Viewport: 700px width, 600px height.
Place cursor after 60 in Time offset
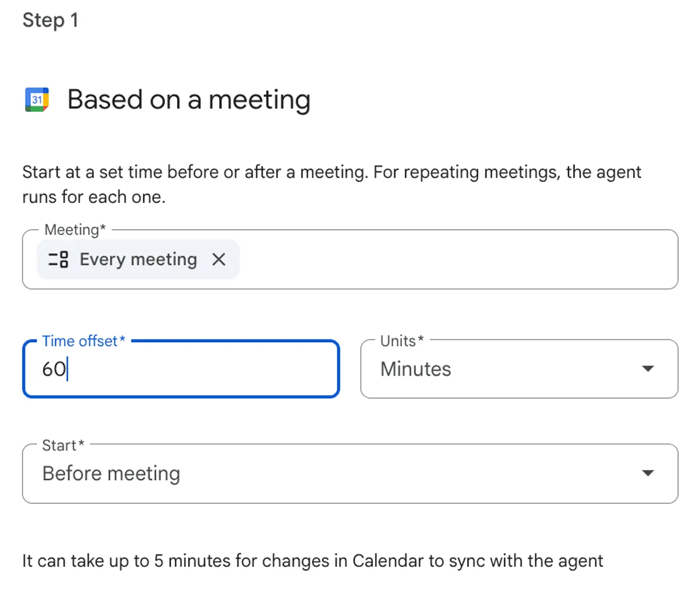(x=68, y=369)
